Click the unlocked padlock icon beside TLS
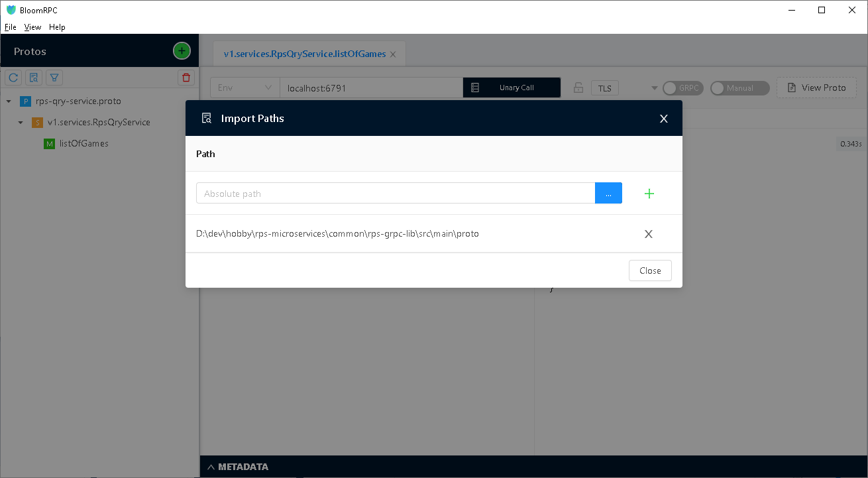The image size is (868, 478). tap(578, 88)
